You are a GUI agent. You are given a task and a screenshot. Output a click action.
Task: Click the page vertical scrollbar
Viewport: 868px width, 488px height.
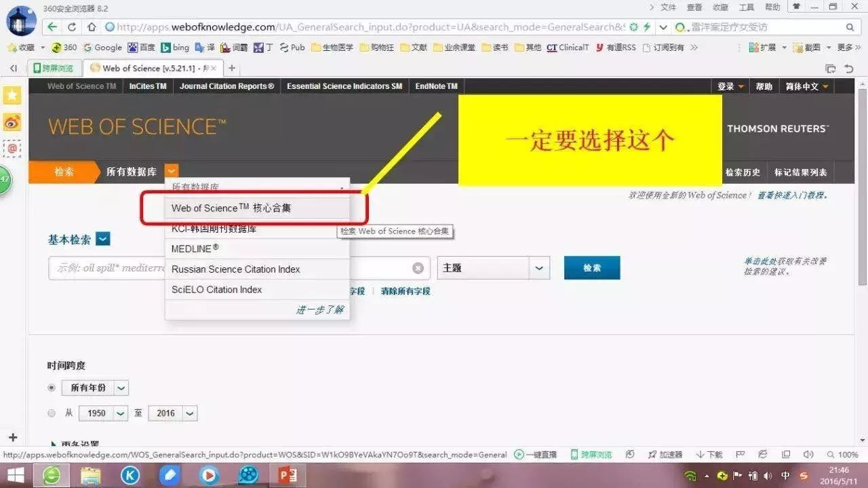[x=862, y=187]
